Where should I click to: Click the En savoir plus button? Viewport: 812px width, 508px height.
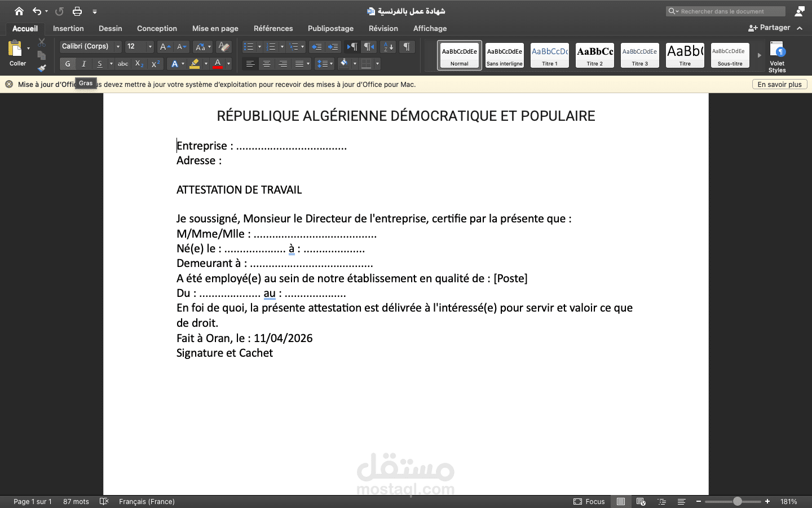[779, 84]
